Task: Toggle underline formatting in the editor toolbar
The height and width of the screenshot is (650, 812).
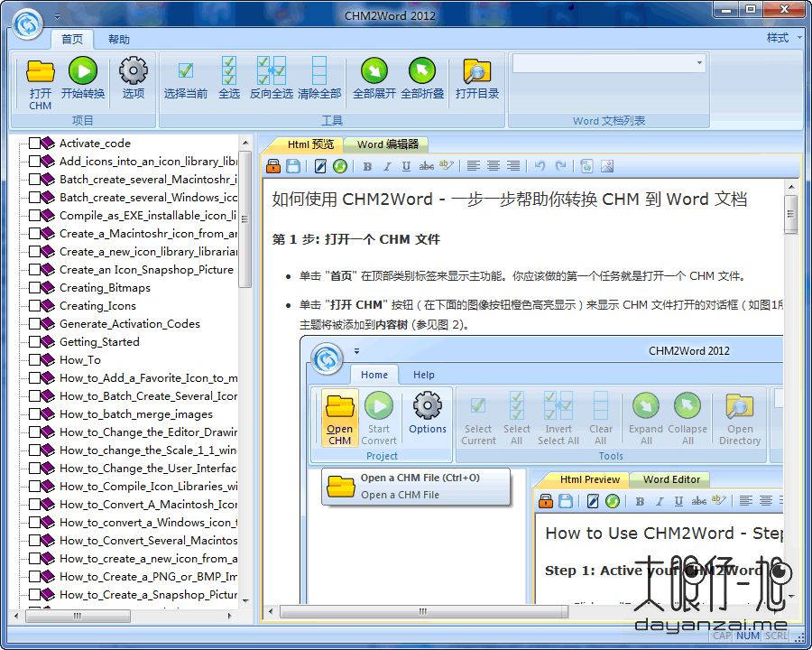Action: 406,166
